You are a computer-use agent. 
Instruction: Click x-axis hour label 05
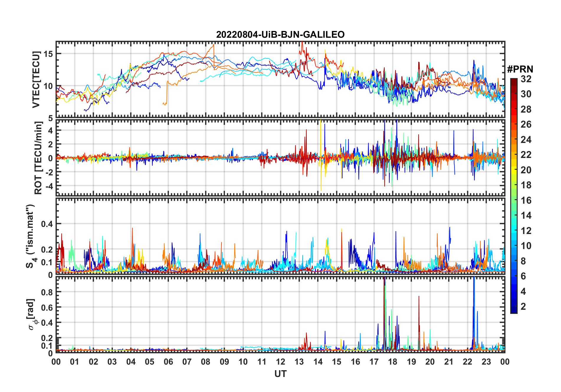[150, 362]
